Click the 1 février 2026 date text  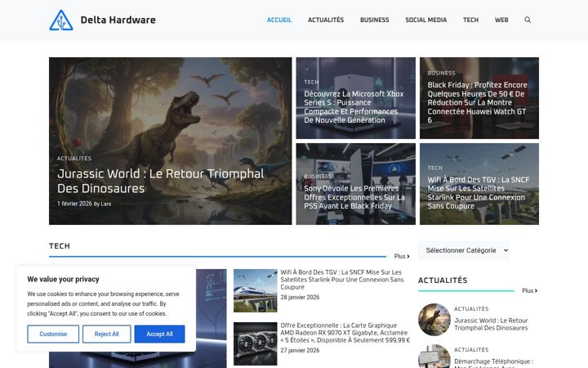74,204
